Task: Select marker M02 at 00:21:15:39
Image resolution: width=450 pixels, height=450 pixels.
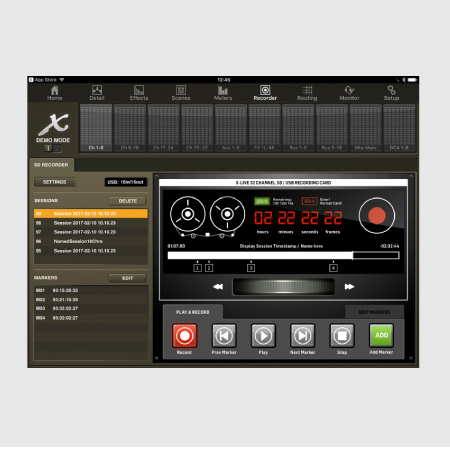Action: (91, 300)
